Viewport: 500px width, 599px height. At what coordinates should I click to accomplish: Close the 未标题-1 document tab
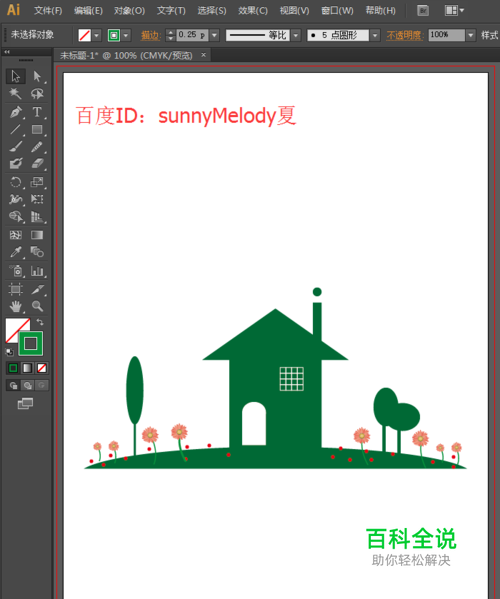(x=204, y=55)
